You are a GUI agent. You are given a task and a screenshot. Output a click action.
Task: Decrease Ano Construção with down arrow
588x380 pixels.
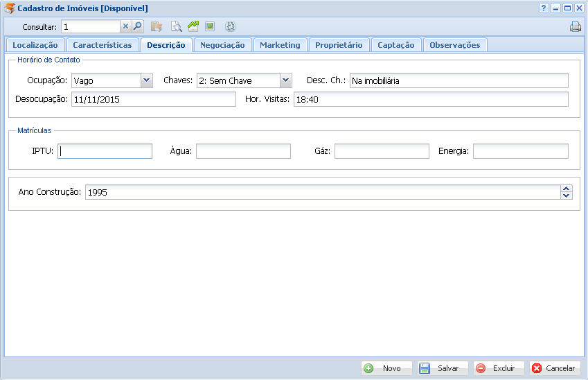pos(567,196)
